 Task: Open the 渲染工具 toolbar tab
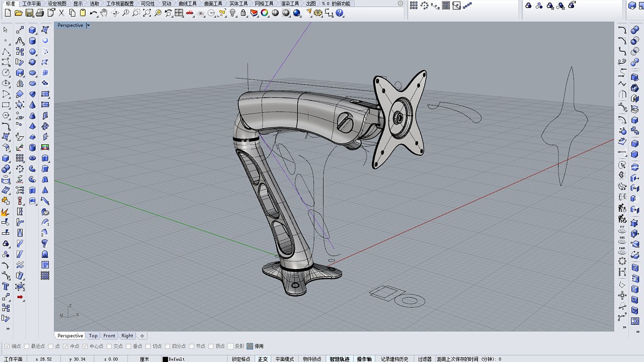click(290, 4)
